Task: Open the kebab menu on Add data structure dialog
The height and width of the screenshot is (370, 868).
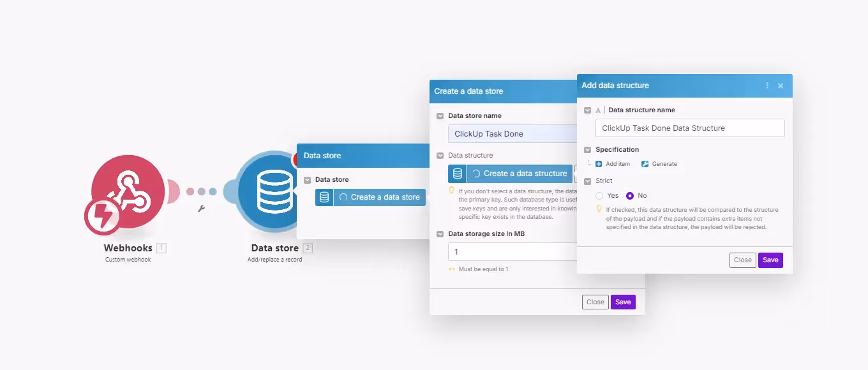Action: [x=767, y=85]
